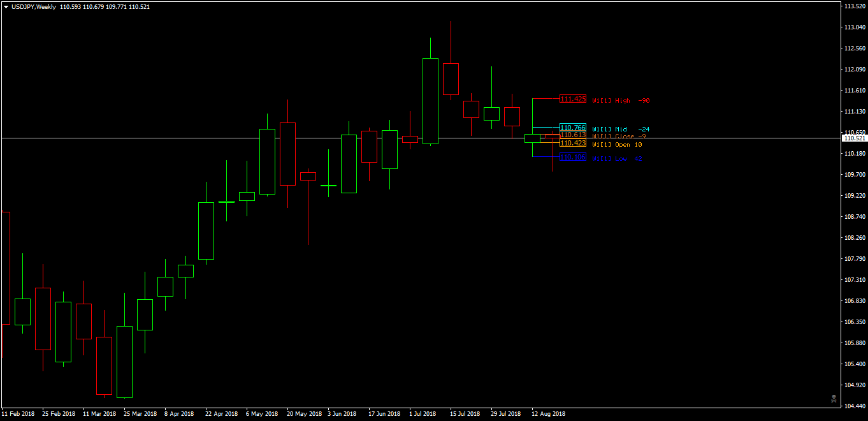Image resolution: width=868 pixels, height=421 pixels.
Task: Click the orange 110.423 Open price box
Action: pyautogui.click(x=572, y=143)
